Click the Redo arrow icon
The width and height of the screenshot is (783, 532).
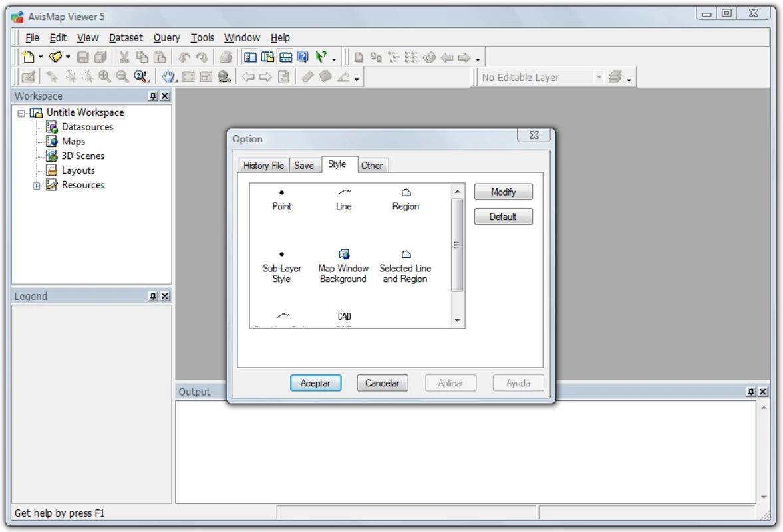click(202, 57)
